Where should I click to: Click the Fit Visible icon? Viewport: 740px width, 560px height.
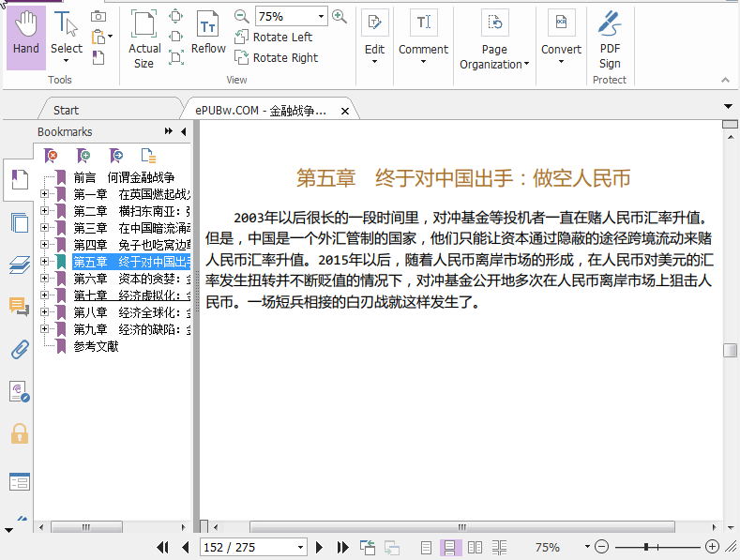pos(175,57)
